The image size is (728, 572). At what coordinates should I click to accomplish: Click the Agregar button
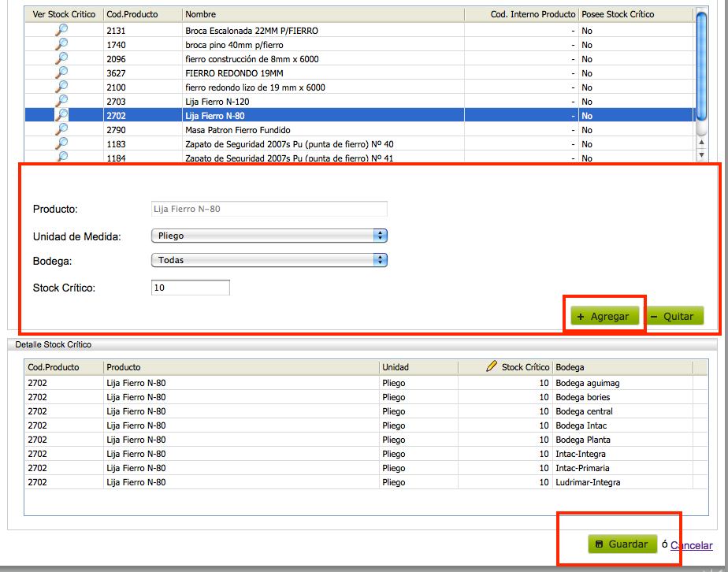pos(604,316)
